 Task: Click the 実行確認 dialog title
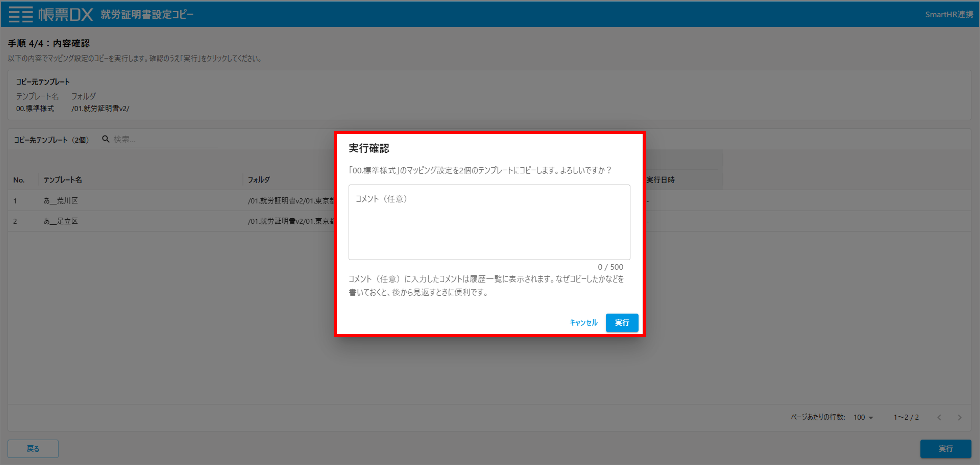pyautogui.click(x=369, y=148)
